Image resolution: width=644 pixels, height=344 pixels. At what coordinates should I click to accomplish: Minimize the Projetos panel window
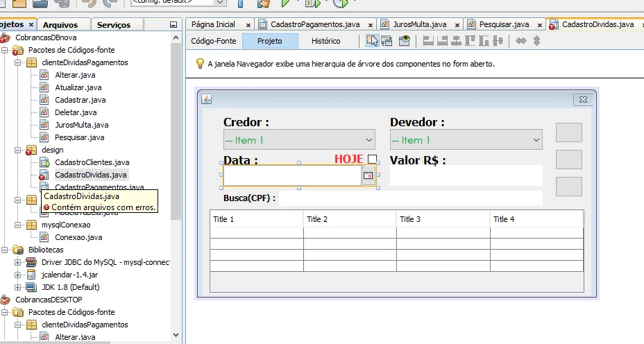[173, 25]
